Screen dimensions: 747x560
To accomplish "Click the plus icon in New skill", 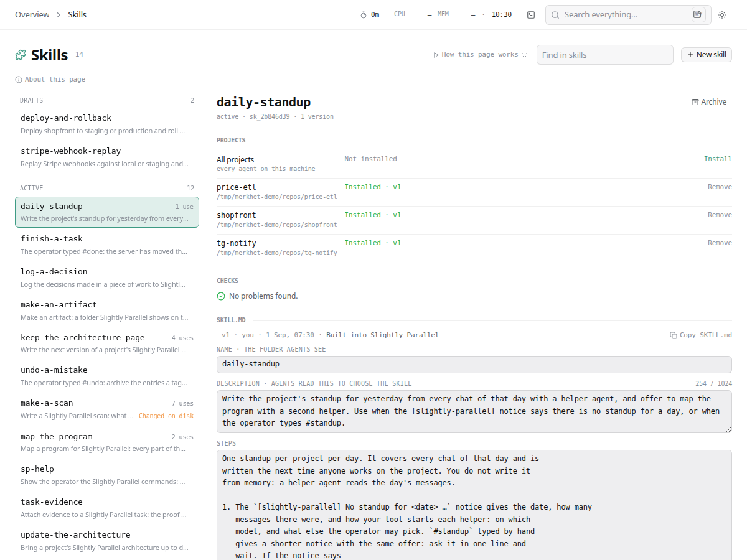I will [691, 55].
